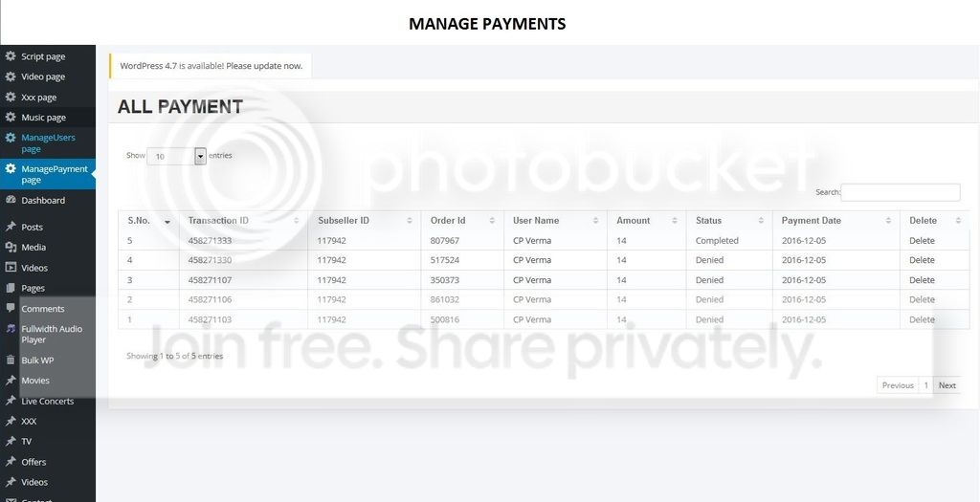Click the Showing 1 to 5 entries text
Screen dimensions: 980x502
coord(174,356)
